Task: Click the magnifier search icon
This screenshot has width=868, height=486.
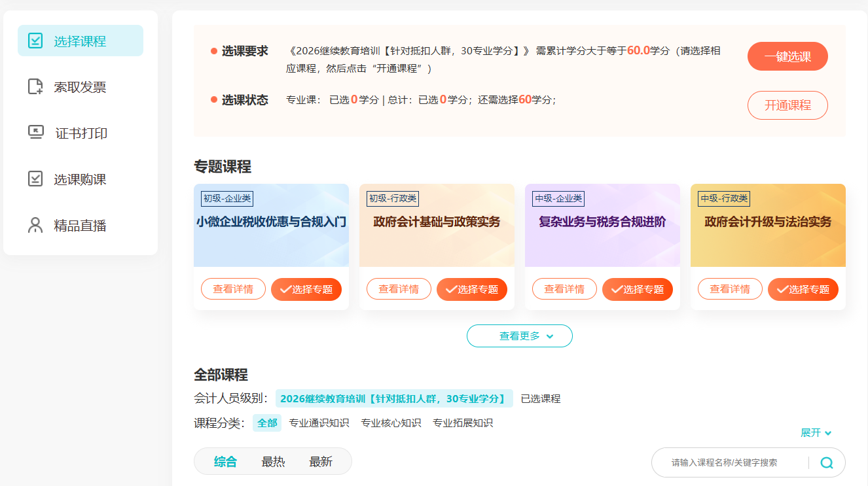Action: tap(827, 462)
